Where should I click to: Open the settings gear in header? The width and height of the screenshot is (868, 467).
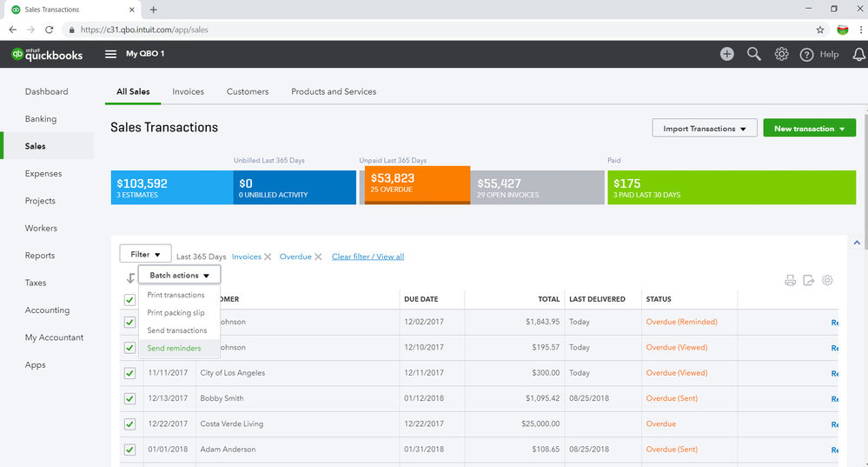[781, 54]
